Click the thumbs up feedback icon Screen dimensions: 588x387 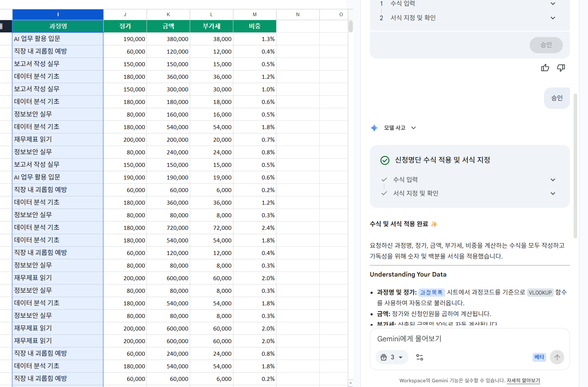click(545, 68)
